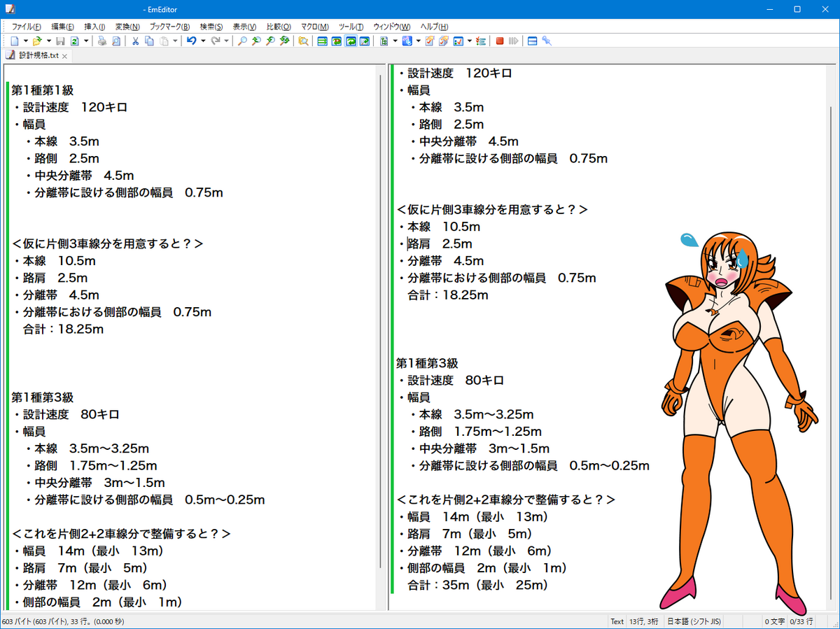The image size is (840, 629).
Task: Toggle Wrap by Page mode
Action: click(365, 41)
